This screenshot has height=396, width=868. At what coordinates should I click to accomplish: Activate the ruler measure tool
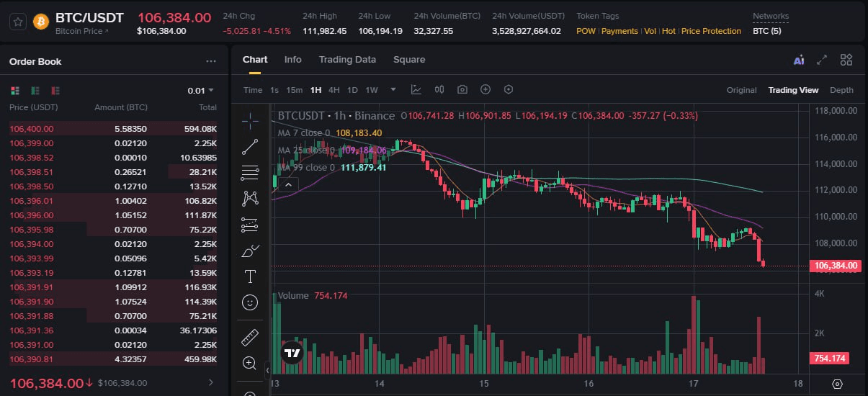(x=250, y=337)
